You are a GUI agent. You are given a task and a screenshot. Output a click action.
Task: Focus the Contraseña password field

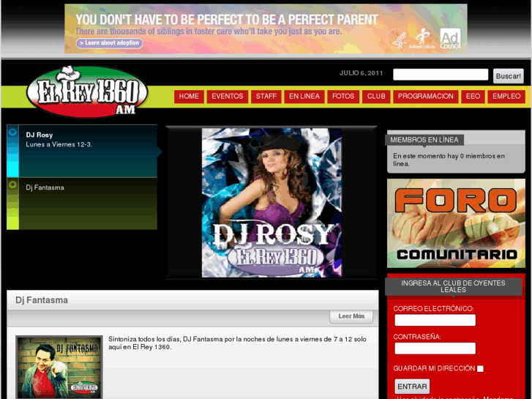(x=435, y=348)
